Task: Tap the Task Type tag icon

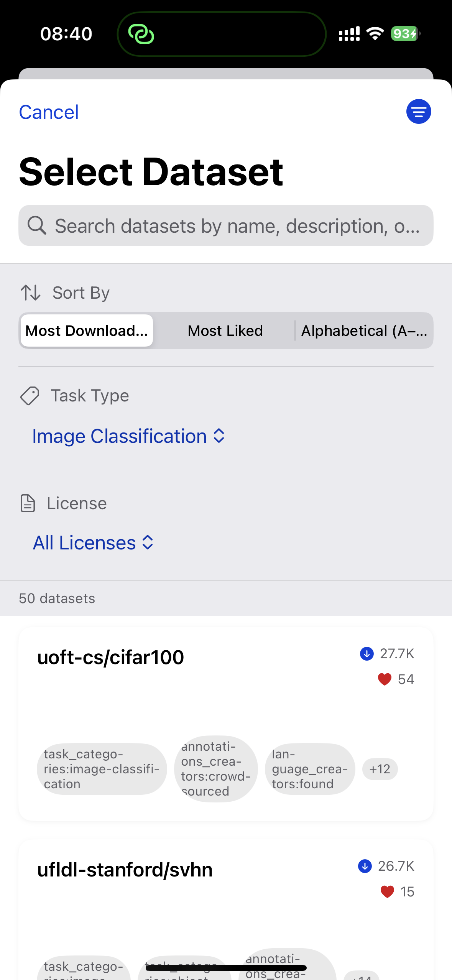Action: (30, 396)
